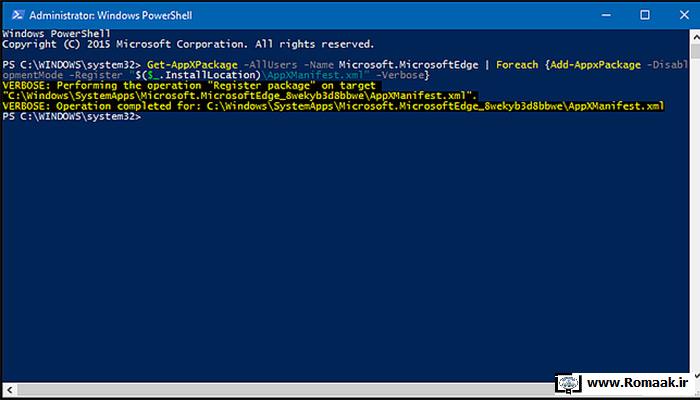Image resolution: width=700 pixels, height=400 pixels.
Task: Click the horizontal scrollbar left arrow
Action: [9, 390]
